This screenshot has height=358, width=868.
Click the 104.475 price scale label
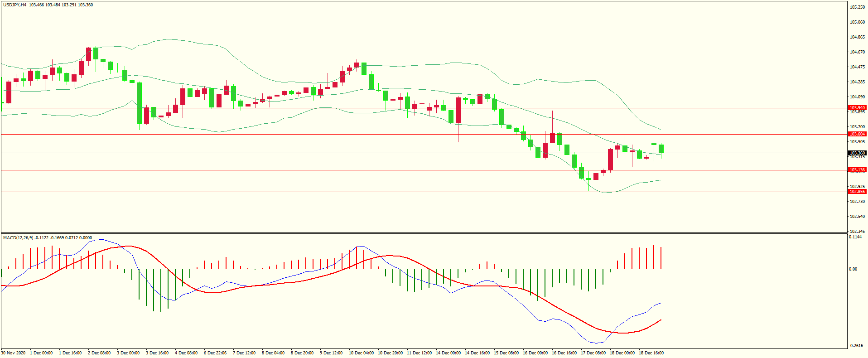tap(857, 67)
